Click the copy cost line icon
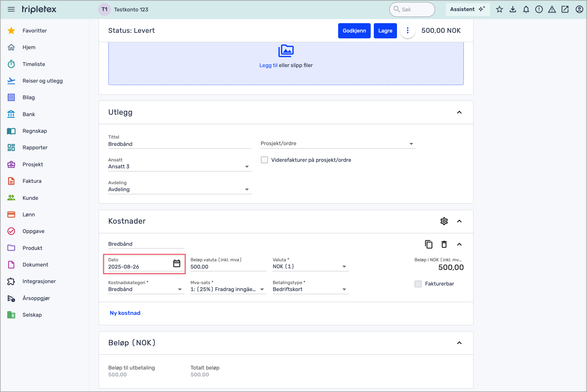The width and height of the screenshot is (587, 392). pos(428,244)
